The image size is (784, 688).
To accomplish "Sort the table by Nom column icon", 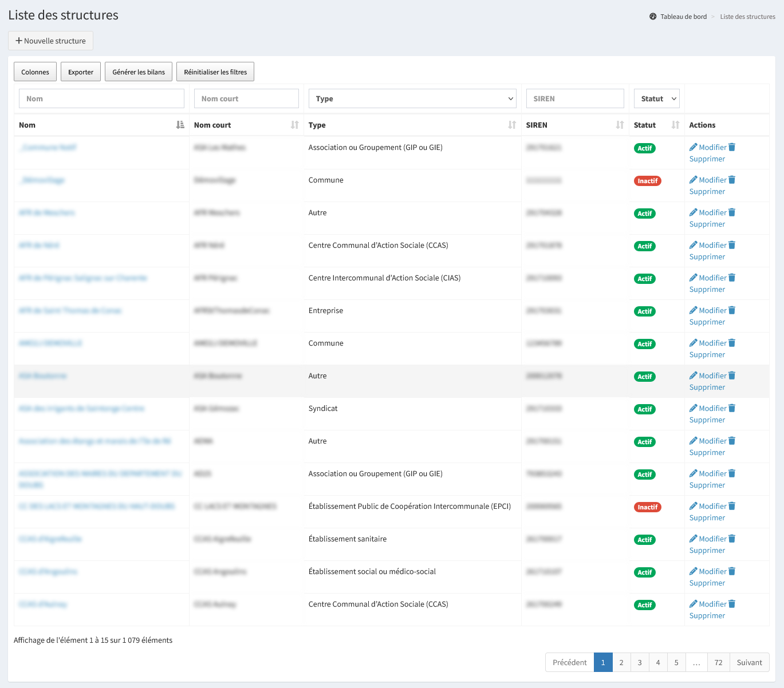I will [x=180, y=125].
